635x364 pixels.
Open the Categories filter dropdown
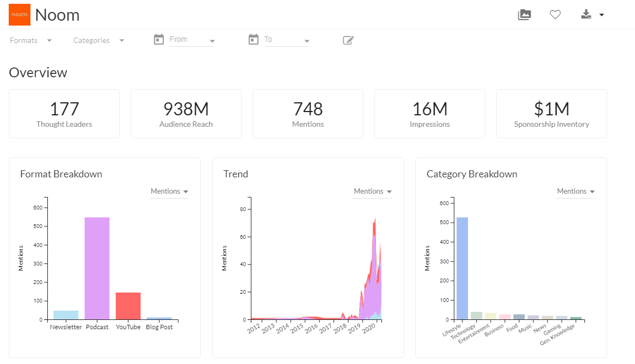click(98, 40)
